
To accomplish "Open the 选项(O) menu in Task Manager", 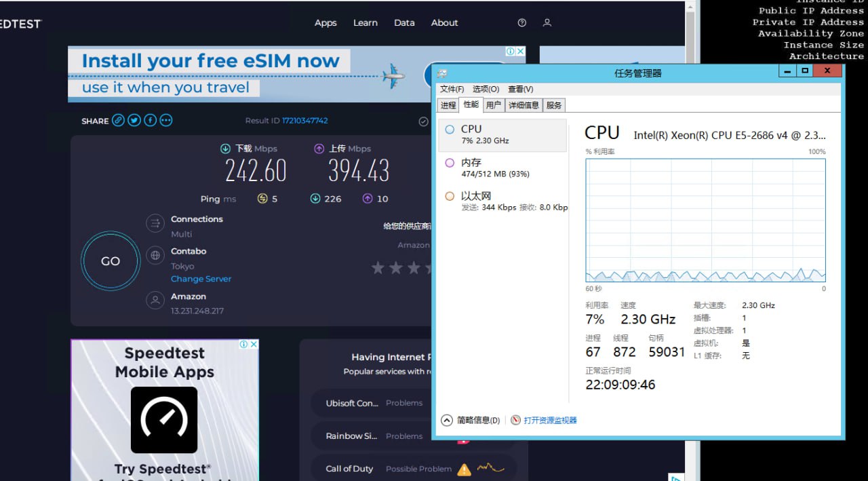I will click(x=486, y=89).
